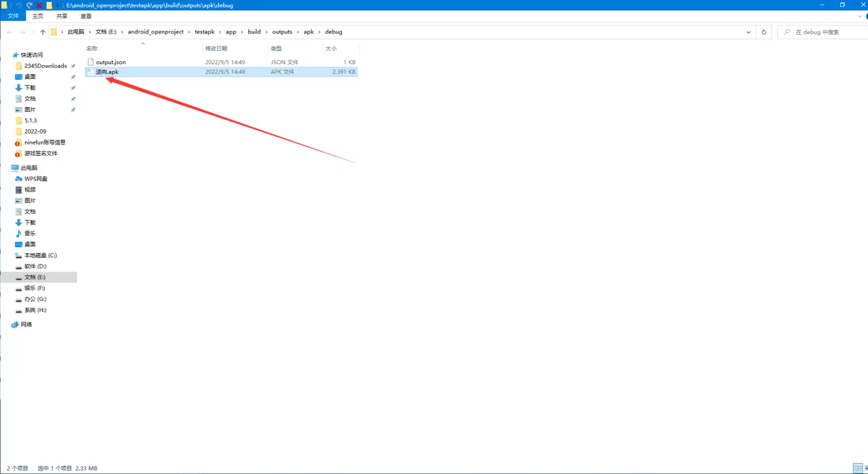The image size is (868, 474).
Task: Expand the address bar history dropdown
Action: point(748,32)
